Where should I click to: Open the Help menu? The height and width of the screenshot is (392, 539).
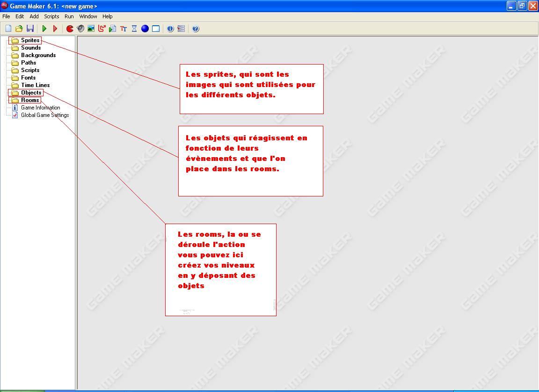[107, 16]
